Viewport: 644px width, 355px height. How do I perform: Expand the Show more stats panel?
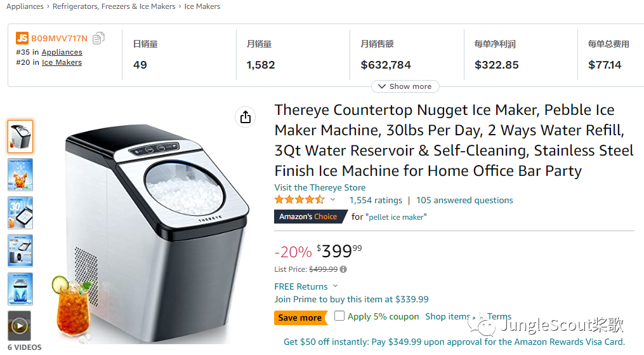tap(405, 86)
